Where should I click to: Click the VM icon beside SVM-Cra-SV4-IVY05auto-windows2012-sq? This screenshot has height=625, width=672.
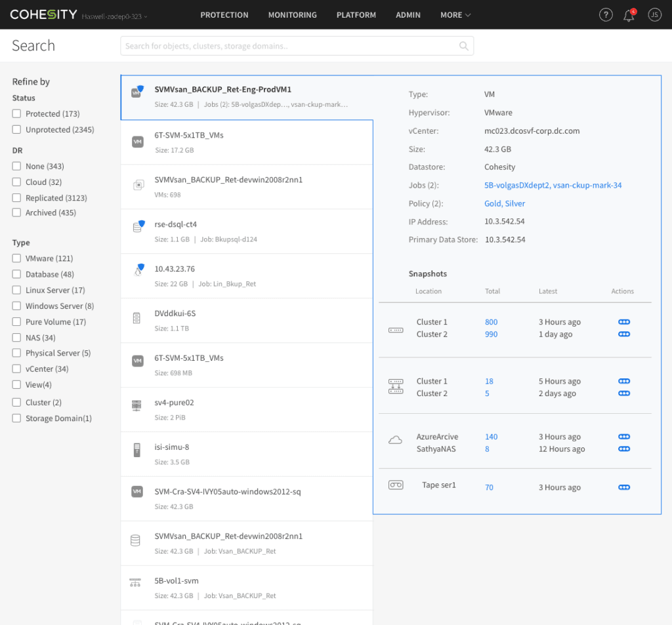(x=137, y=492)
